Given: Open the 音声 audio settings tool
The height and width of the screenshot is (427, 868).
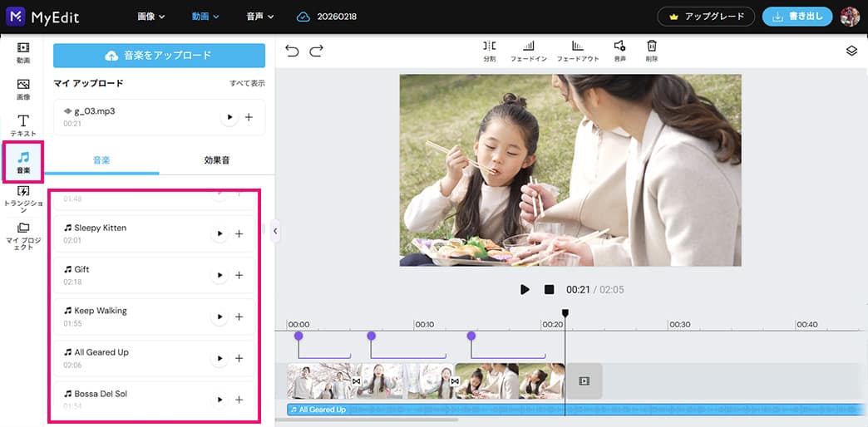Looking at the screenshot, I should point(619,51).
